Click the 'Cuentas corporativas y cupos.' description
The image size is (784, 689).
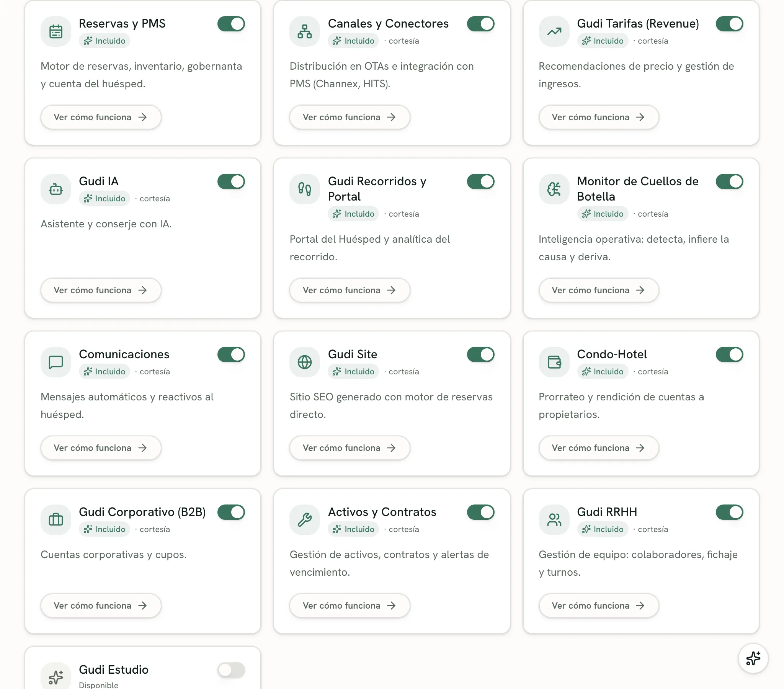coord(114,554)
